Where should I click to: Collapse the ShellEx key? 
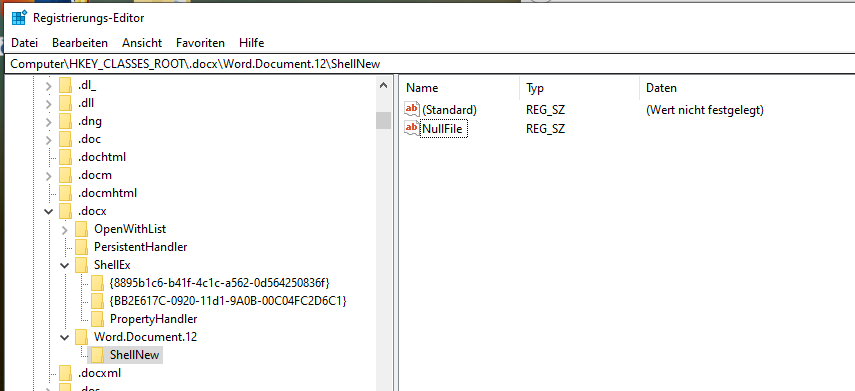(65, 266)
